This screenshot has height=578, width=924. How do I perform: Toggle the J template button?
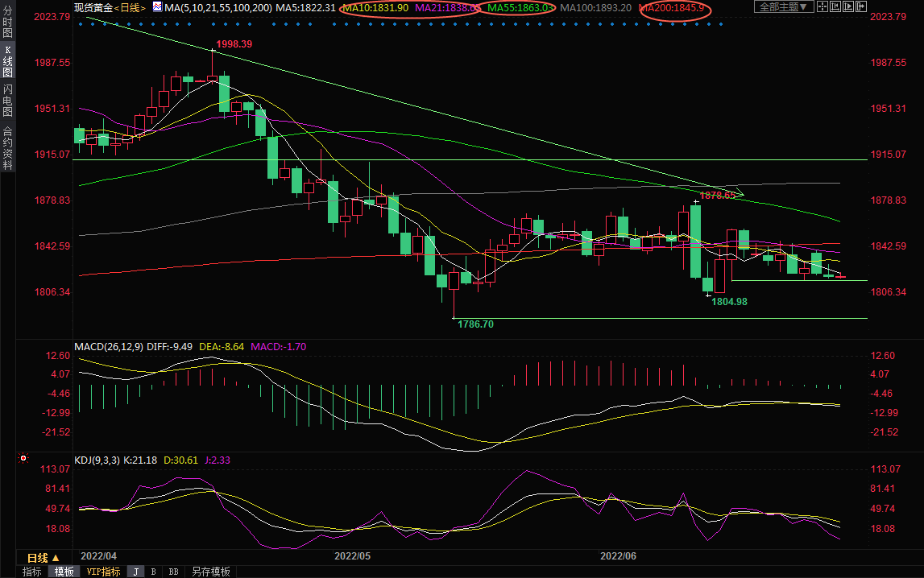click(135, 572)
